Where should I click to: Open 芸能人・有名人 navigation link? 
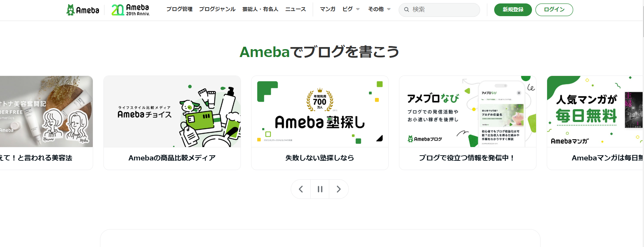pos(260,9)
